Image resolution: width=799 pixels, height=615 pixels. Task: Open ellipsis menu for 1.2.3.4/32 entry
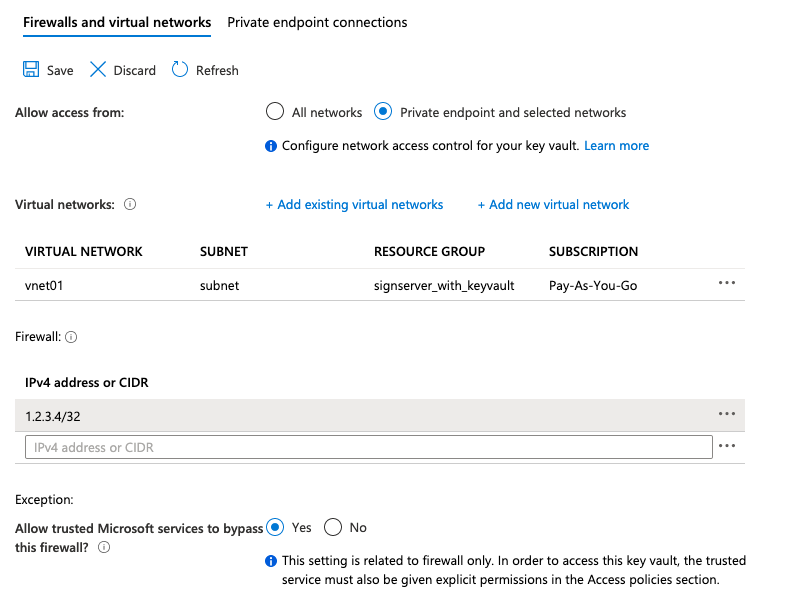tap(727, 414)
